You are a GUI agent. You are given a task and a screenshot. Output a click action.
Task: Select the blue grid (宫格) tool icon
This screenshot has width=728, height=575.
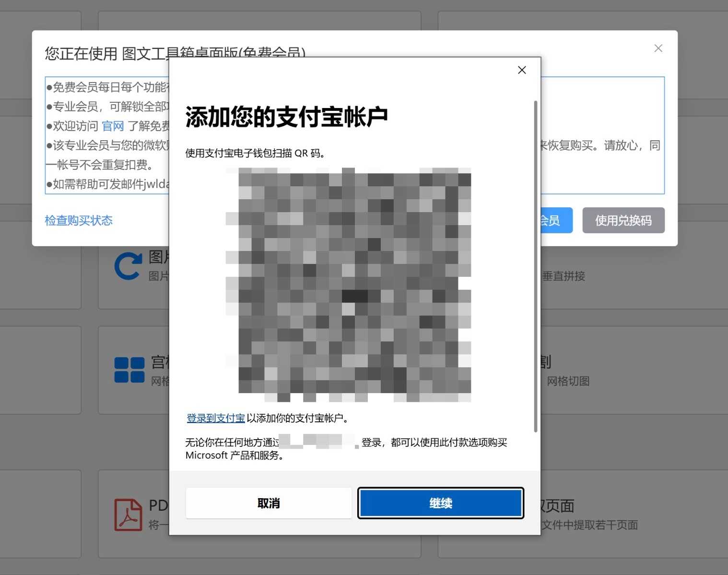tap(129, 369)
